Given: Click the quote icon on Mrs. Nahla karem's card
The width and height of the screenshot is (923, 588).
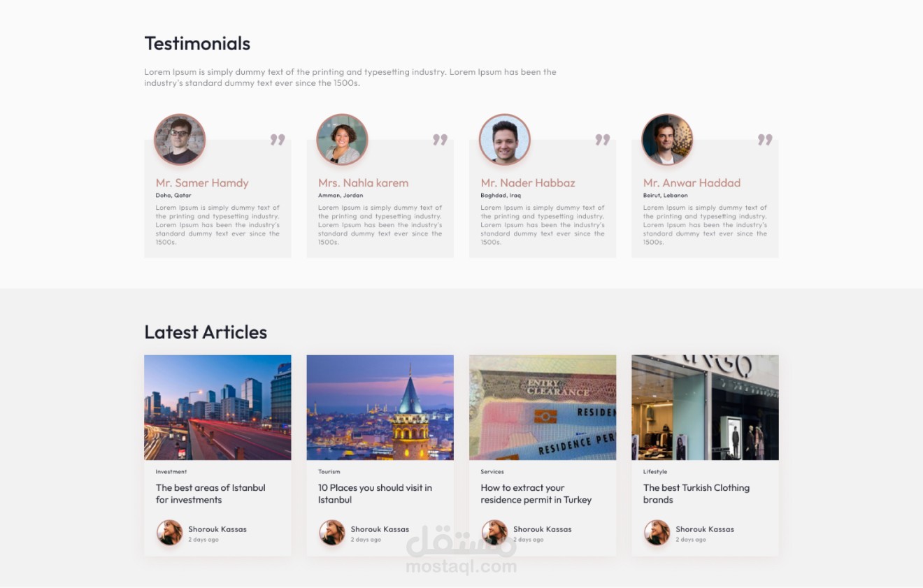Looking at the screenshot, I should pyautogui.click(x=440, y=139).
